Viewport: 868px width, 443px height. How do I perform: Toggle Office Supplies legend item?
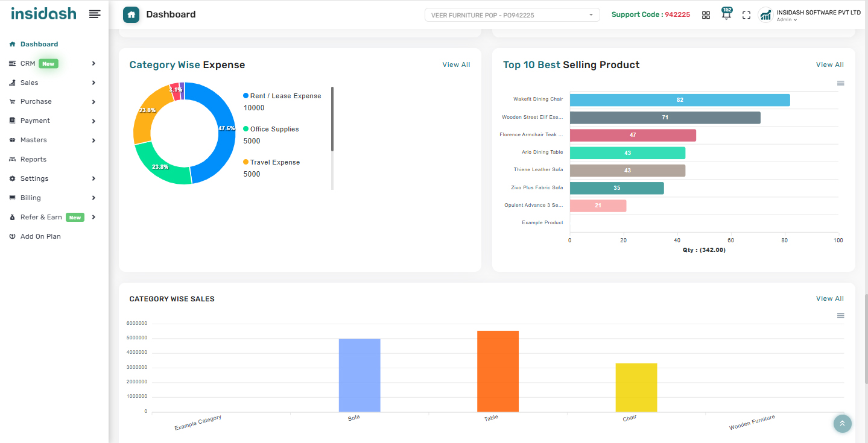point(274,129)
